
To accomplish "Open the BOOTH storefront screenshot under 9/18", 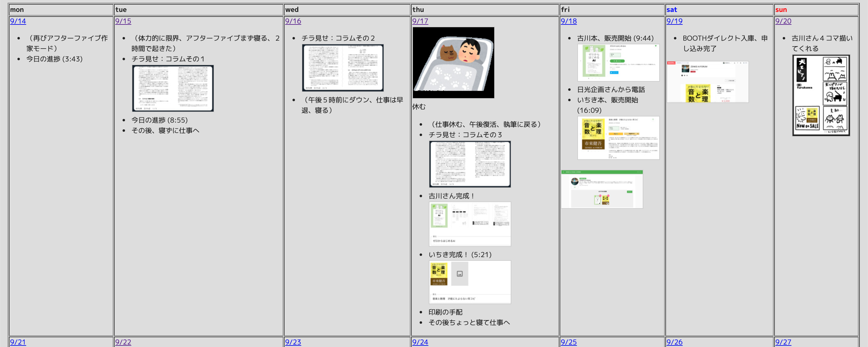I will click(602, 189).
